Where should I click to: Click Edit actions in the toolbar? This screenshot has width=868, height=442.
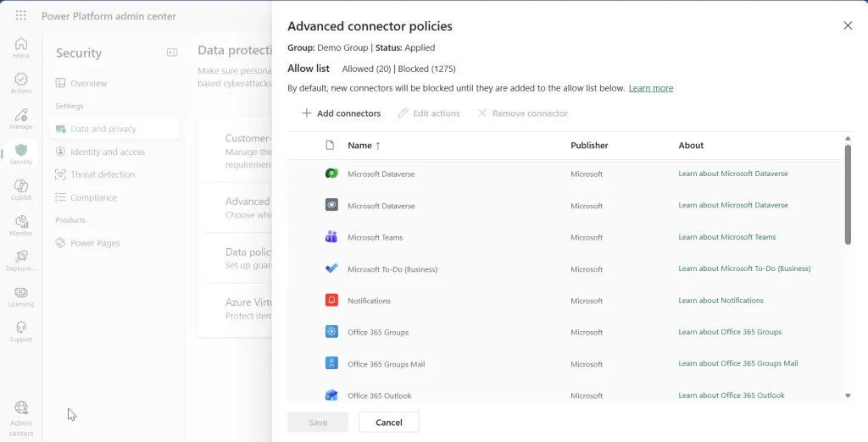[429, 113]
